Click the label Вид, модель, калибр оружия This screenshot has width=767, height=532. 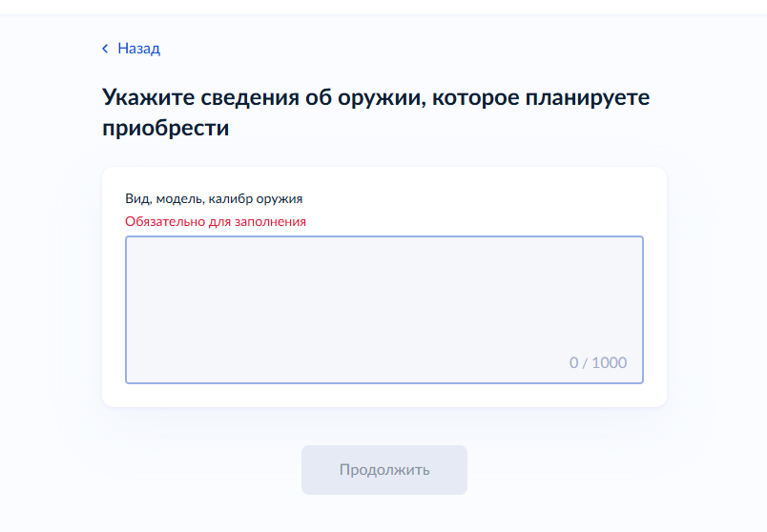214,198
